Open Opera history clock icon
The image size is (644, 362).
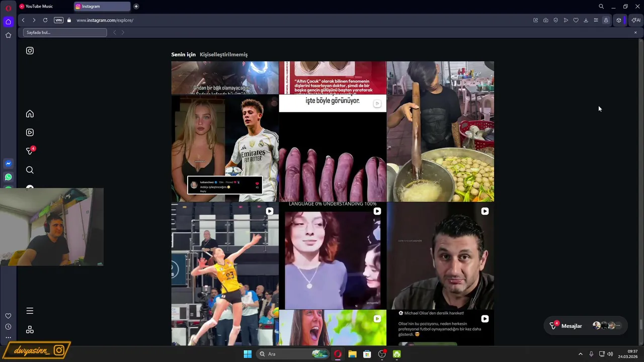coord(8,327)
